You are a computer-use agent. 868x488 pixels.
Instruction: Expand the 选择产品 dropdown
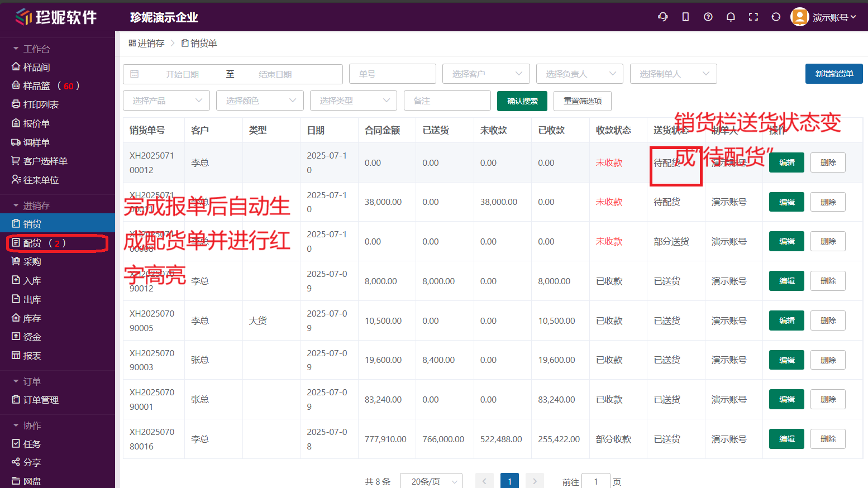(x=166, y=101)
